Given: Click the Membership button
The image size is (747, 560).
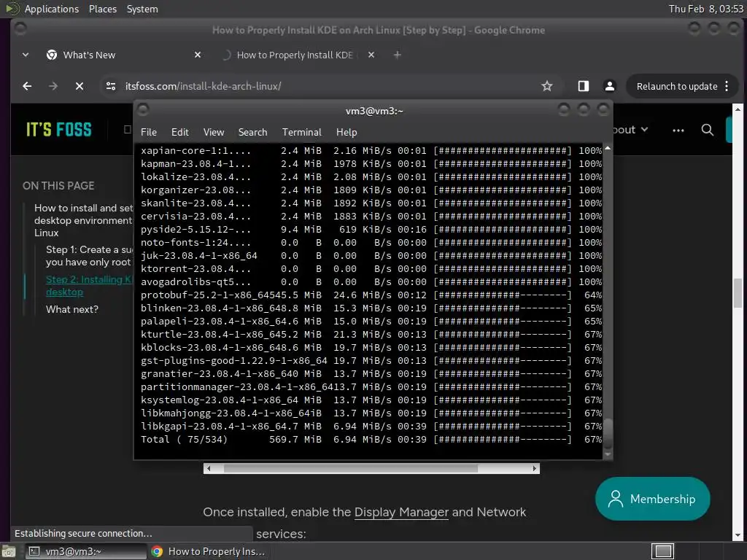Looking at the screenshot, I should coord(652,499).
